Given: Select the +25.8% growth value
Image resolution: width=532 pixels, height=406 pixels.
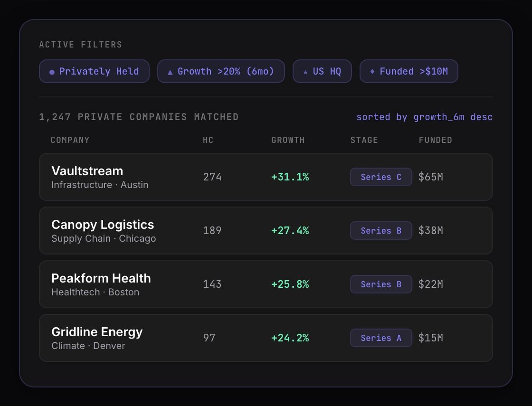Looking at the screenshot, I should pos(290,284).
